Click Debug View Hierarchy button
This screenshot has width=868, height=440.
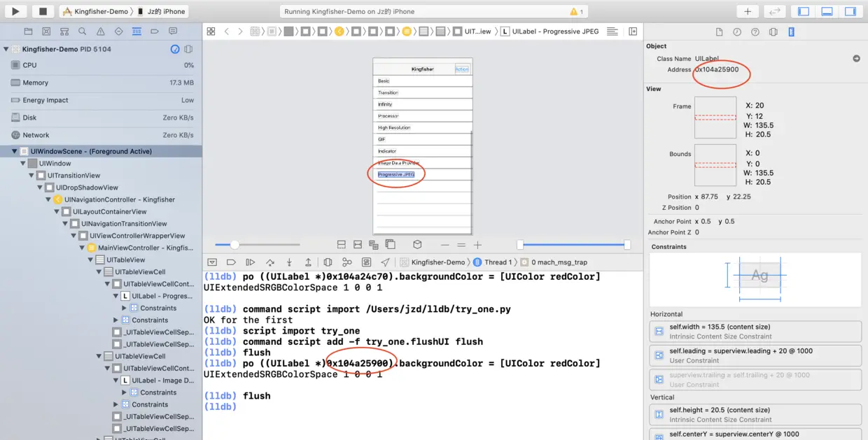328,262
